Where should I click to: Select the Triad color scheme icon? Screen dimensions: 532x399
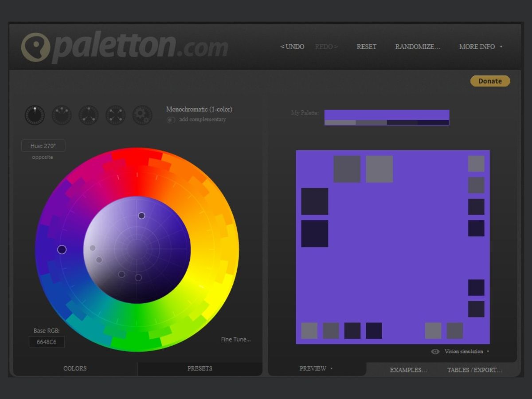tap(89, 115)
